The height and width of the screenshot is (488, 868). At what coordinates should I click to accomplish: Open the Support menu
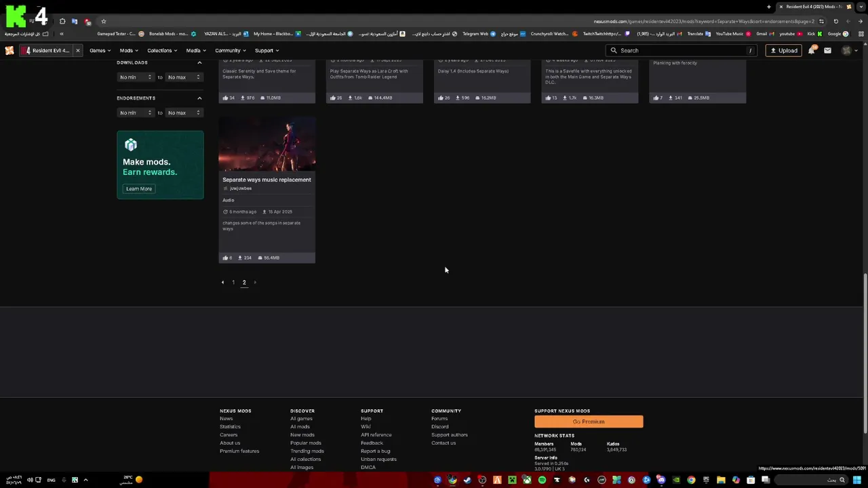[x=267, y=50]
